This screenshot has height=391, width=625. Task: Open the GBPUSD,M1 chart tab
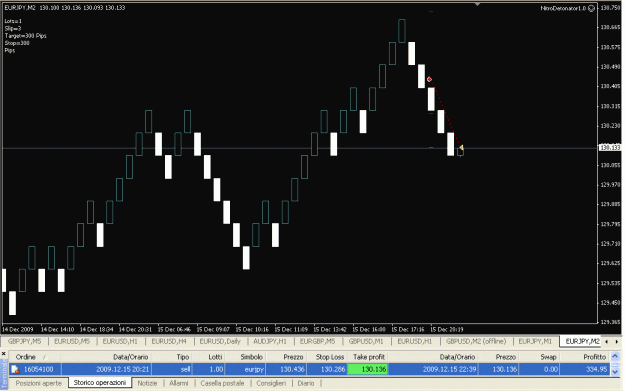pos(366,341)
